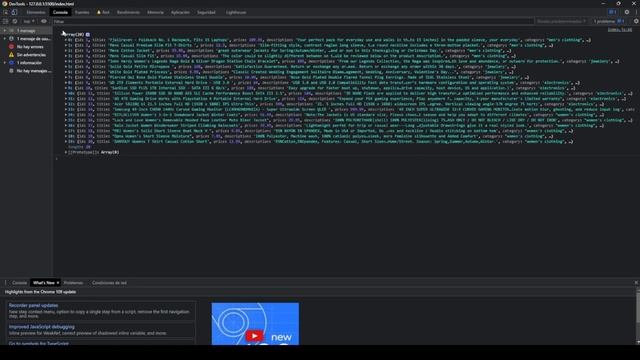Screen dimensions: 640x360
Task: Click the 'length: 20' property text
Action: pyautogui.click(x=79, y=147)
